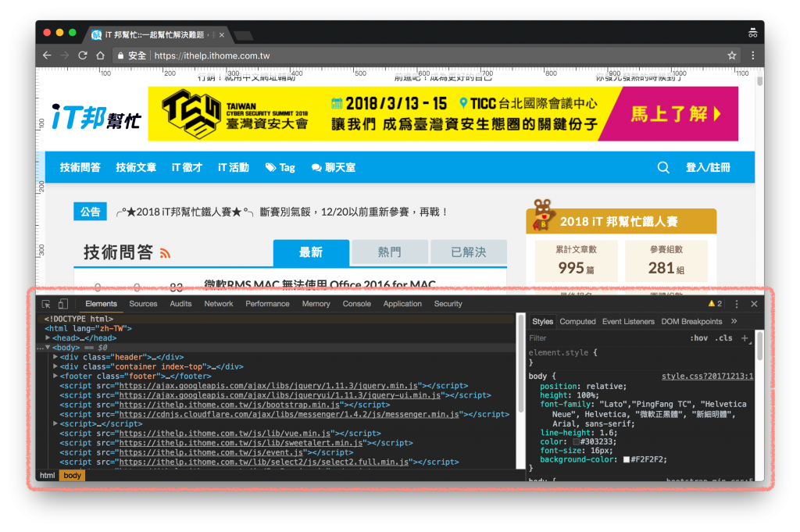This screenshot has height=532, width=800.
Task: Reload the page with refresh icon
Action: [x=82, y=55]
